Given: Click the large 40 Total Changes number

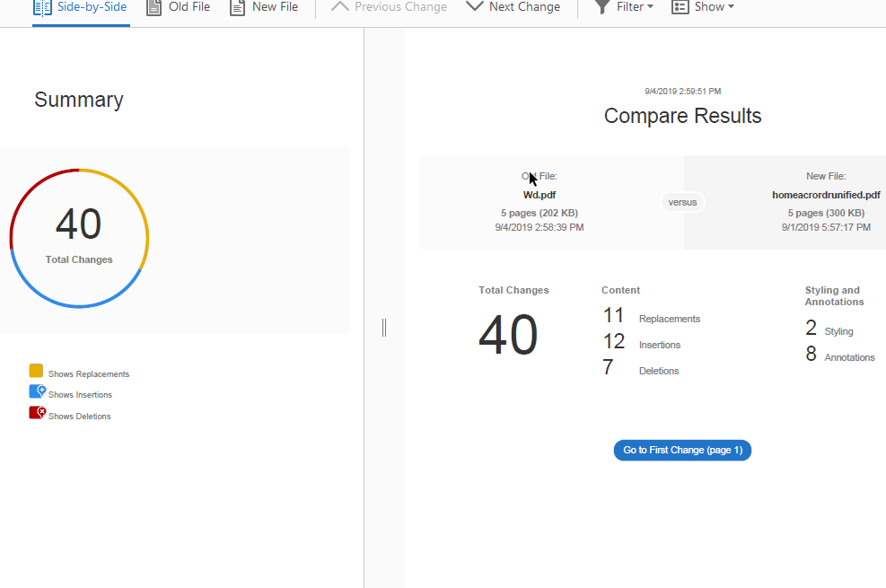Looking at the screenshot, I should coord(508,335).
